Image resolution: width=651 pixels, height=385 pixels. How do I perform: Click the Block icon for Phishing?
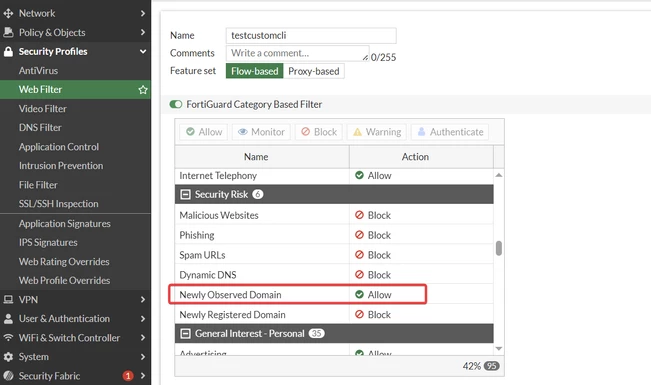coord(360,235)
